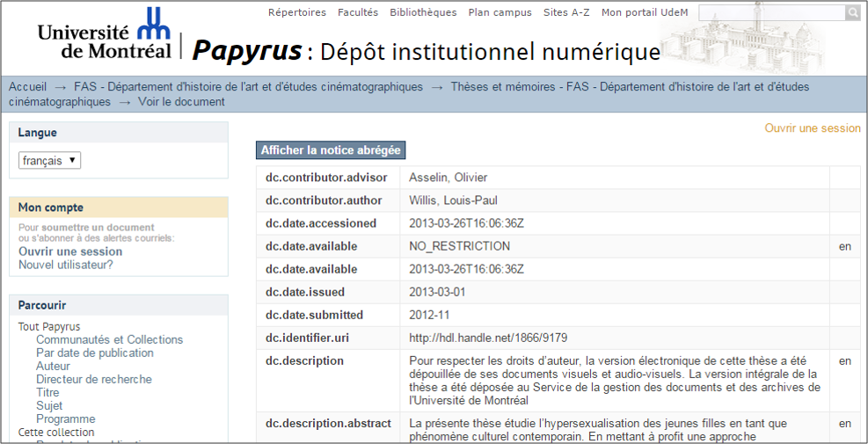Click the submitted date 2012-11
Viewport: 868px width, 444px height.
[429, 315]
